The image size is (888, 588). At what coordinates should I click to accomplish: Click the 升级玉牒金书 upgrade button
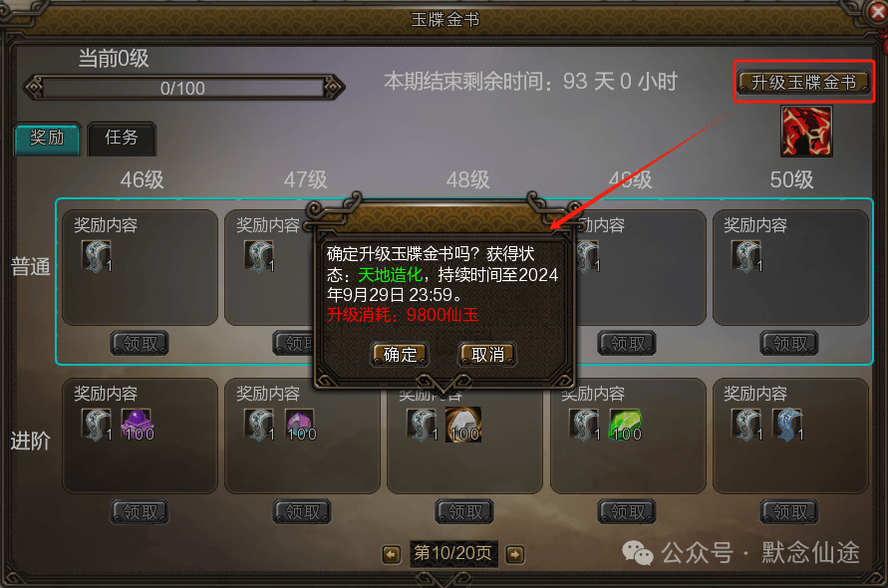click(x=803, y=83)
